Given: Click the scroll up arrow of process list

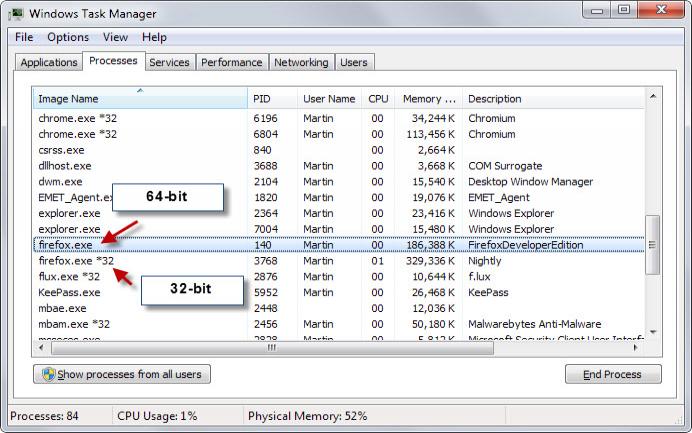Looking at the screenshot, I should pyautogui.click(x=653, y=96).
